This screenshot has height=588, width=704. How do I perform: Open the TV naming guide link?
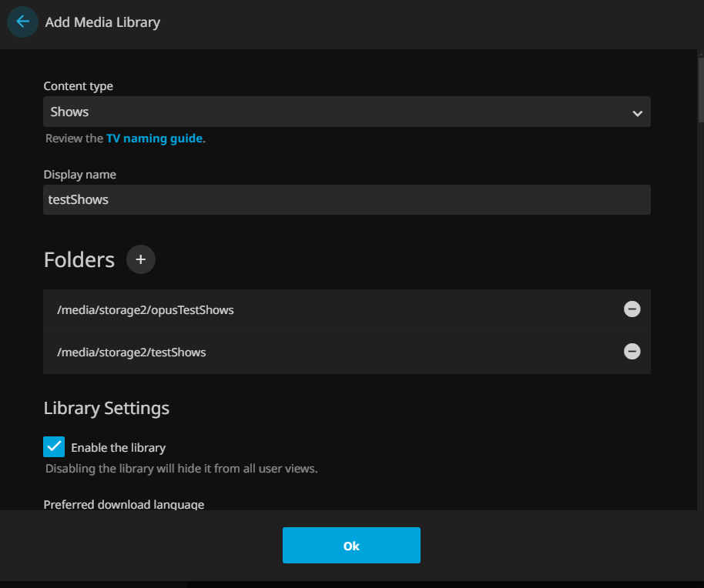point(154,139)
